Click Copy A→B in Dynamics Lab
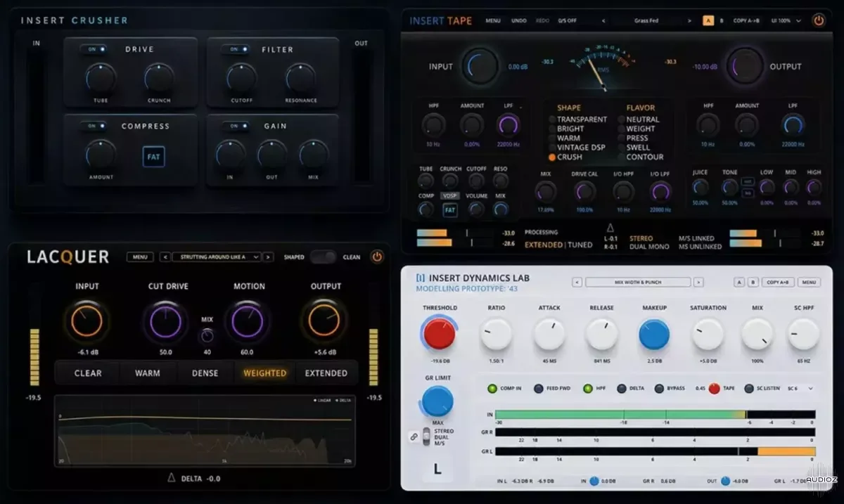 (777, 283)
